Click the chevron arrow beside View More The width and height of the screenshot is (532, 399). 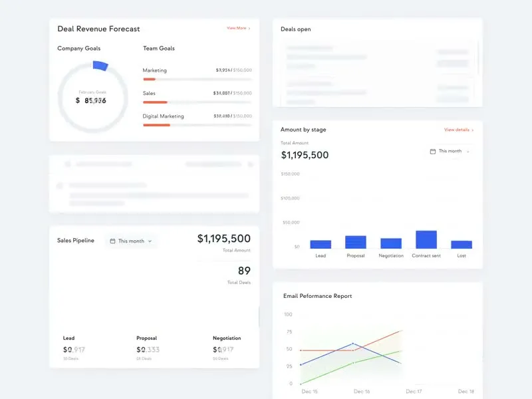[249, 29]
